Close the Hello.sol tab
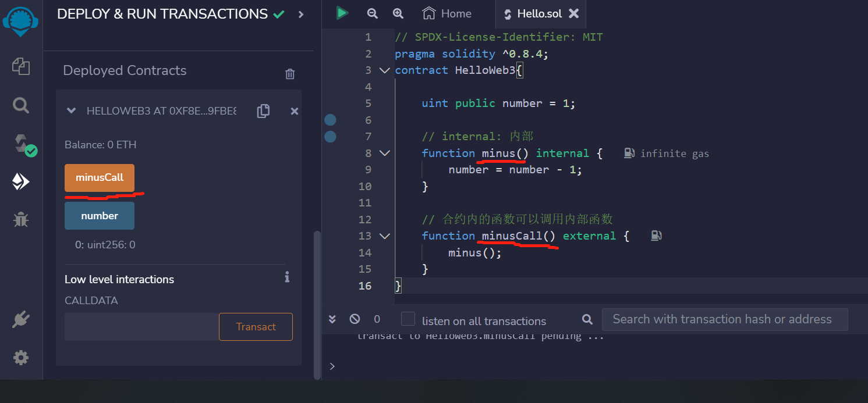 pos(574,13)
